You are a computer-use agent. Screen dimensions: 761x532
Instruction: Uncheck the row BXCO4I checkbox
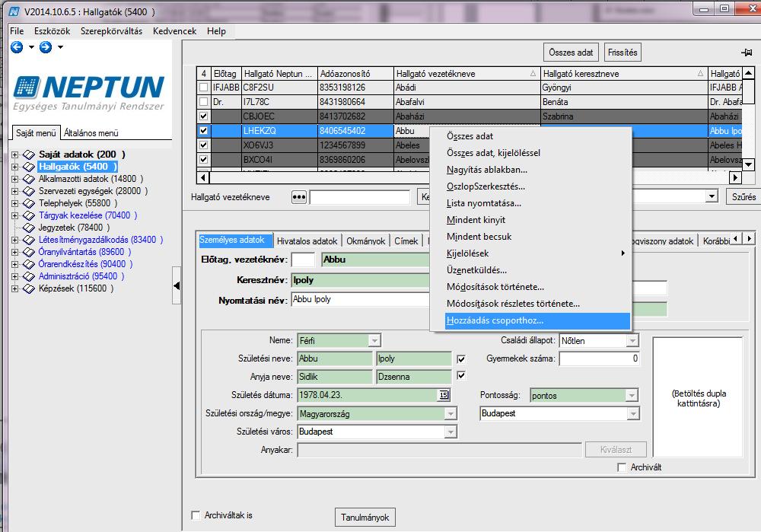[x=204, y=160]
